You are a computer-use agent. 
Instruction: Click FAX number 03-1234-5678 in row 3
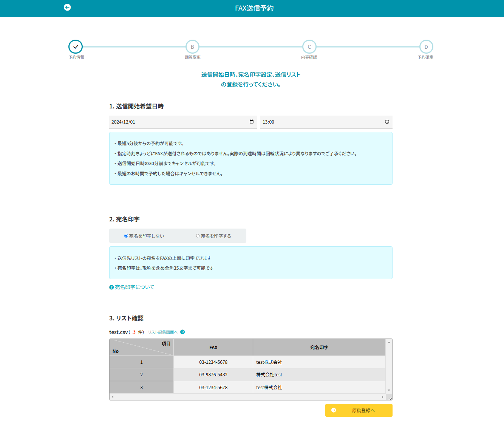pyautogui.click(x=213, y=388)
